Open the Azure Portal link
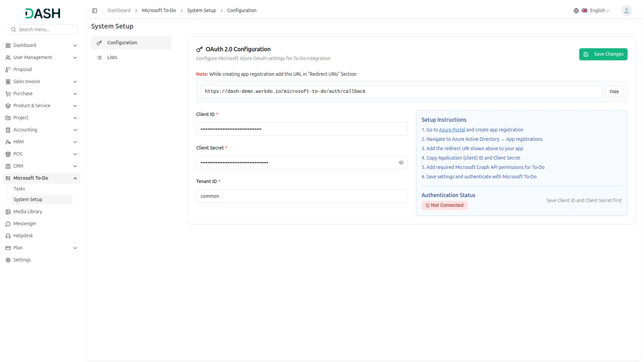Screen dimensions: 644x362 [x=452, y=130]
